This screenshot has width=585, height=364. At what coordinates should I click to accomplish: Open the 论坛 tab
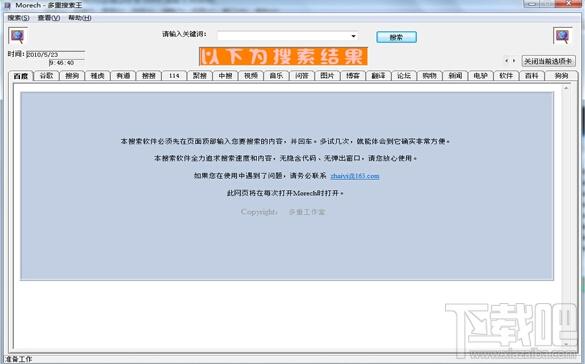[404, 76]
